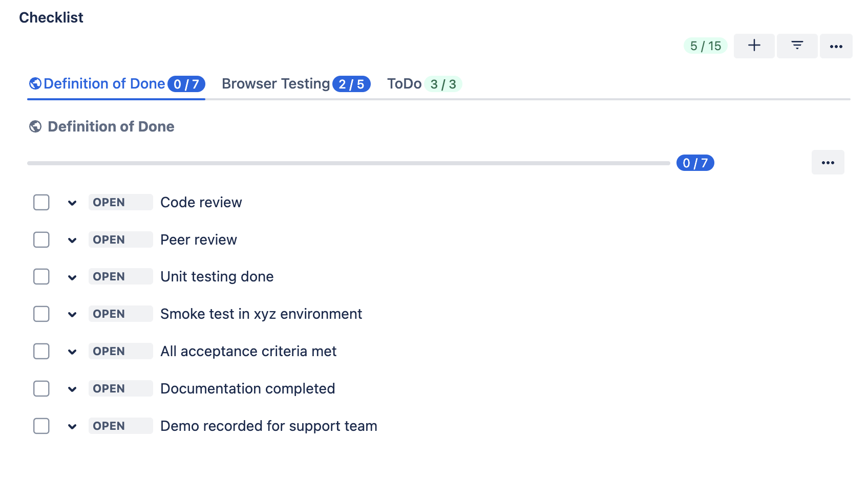
Task: Click the 5 / 15 overall progress badge
Action: [x=705, y=46]
